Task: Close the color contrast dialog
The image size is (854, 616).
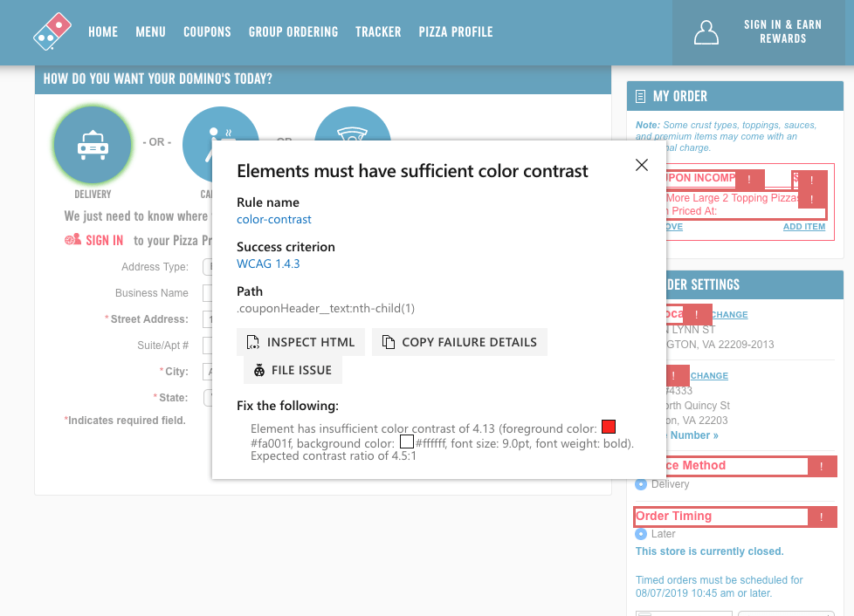Action: [642, 165]
